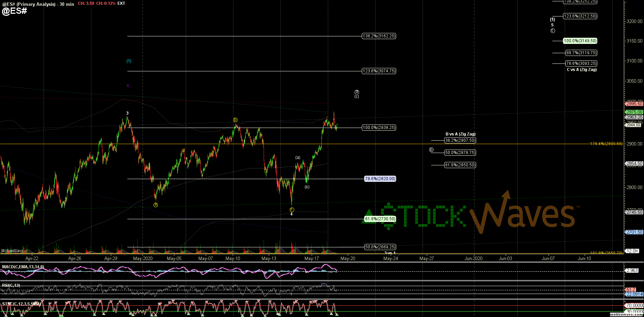Open the MACD(C,EMA,13,34,8) study label

[x=23, y=267]
